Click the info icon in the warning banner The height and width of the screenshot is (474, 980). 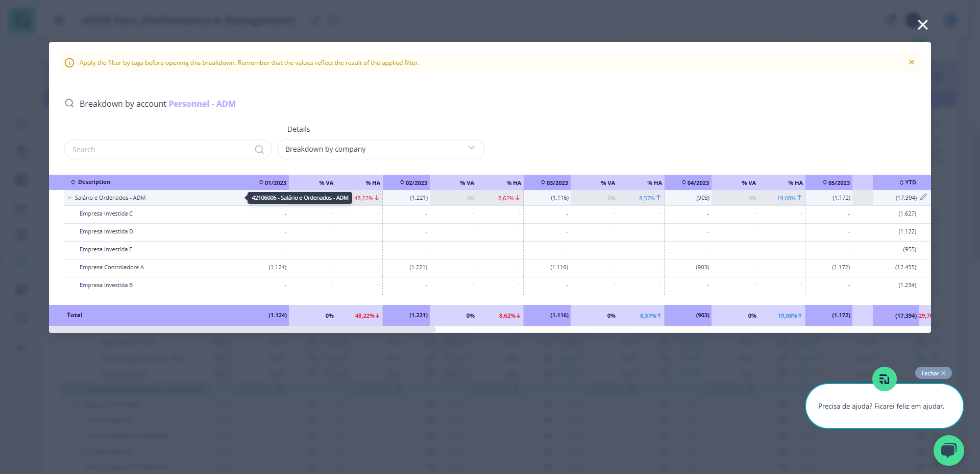pos(69,63)
